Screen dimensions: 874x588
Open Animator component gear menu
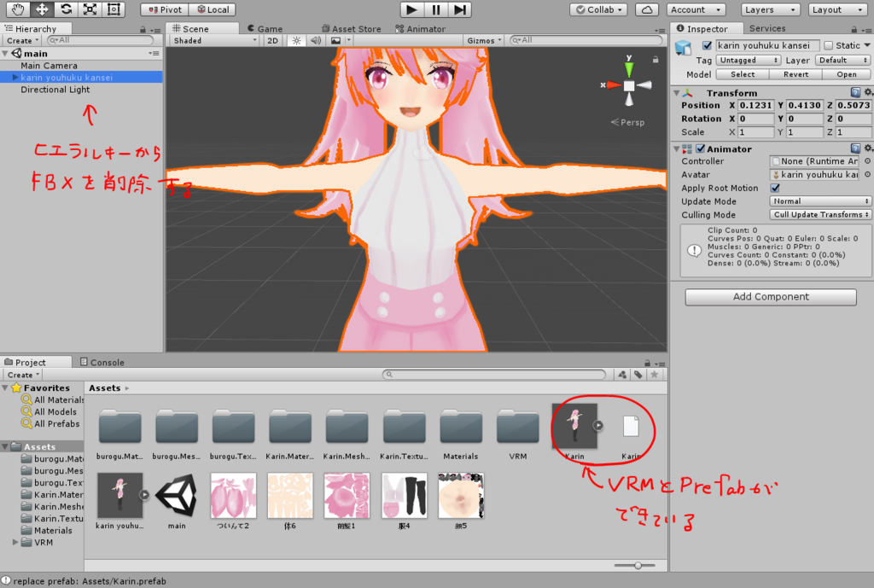(868, 148)
